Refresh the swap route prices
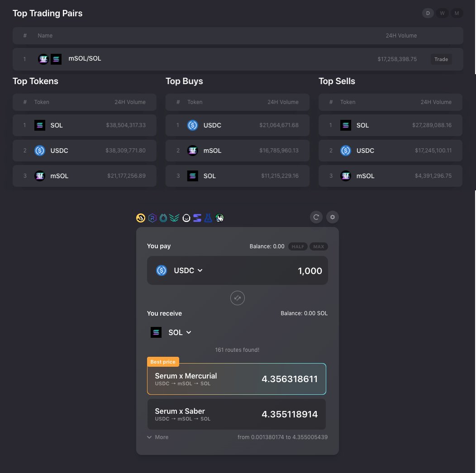This screenshot has width=476, height=473. (x=316, y=217)
